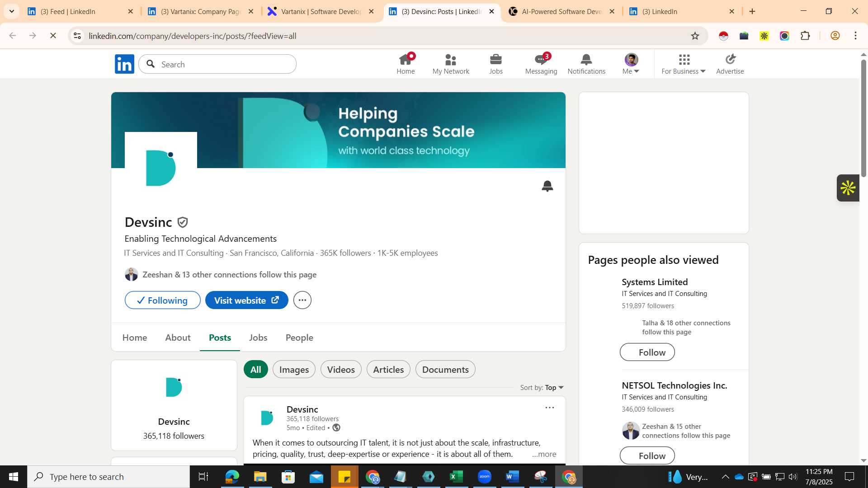Image resolution: width=868 pixels, height=488 pixels.
Task: Open the Chrome profile avatar icon
Action: [x=835, y=36]
